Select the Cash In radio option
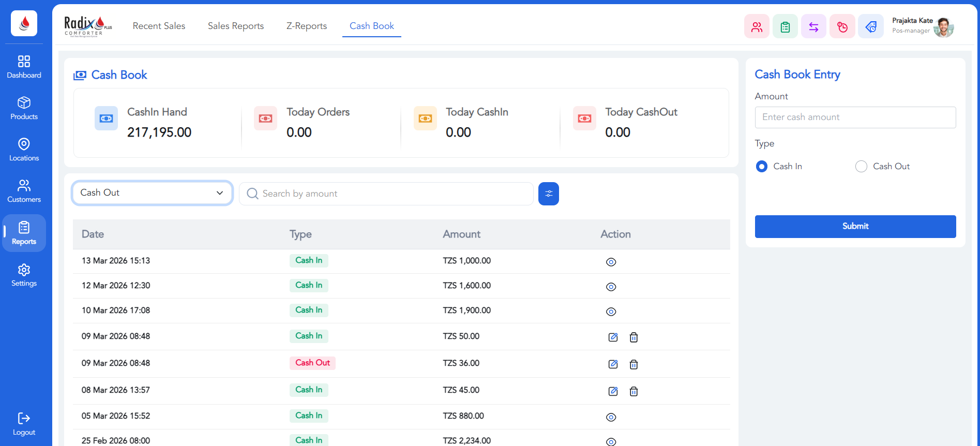The width and height of the screenshot is (980, 446). 761,167
